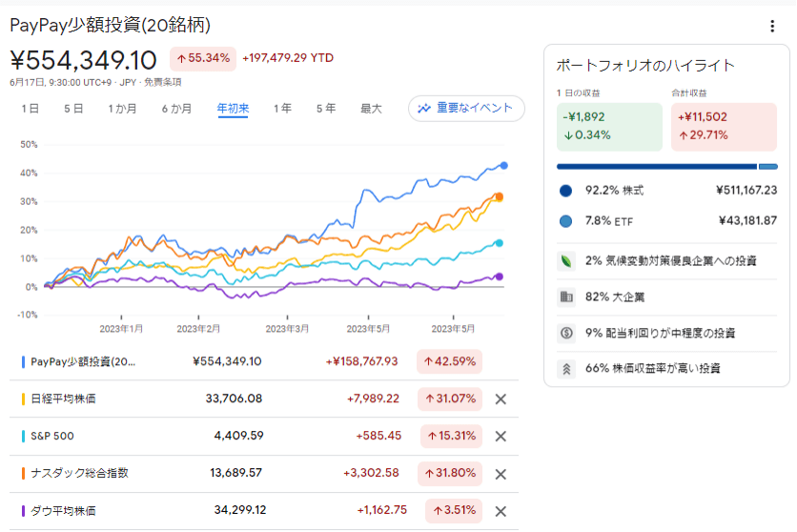Remove 日経平均株価 from the comparison

(501, 399)
